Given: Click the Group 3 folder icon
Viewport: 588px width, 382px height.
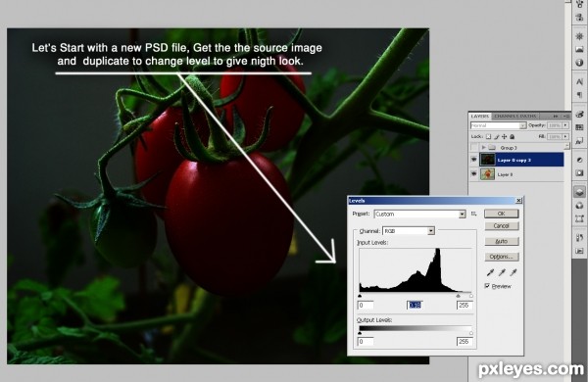Looking at the screenshot, I should (492, 148).
